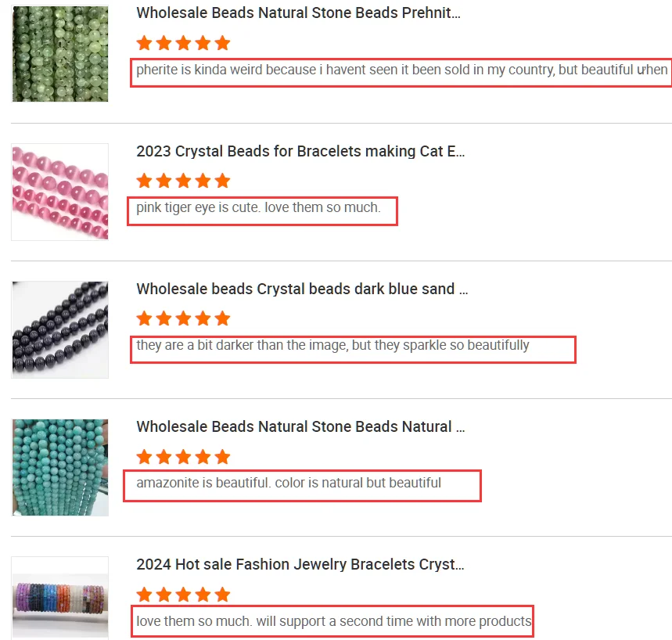Open the colorful crystal bracelets thumbnail

point(60,599)
